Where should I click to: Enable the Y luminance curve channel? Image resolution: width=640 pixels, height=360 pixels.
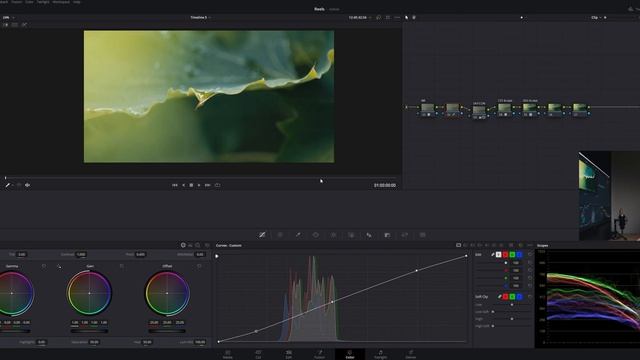(498, 255)
